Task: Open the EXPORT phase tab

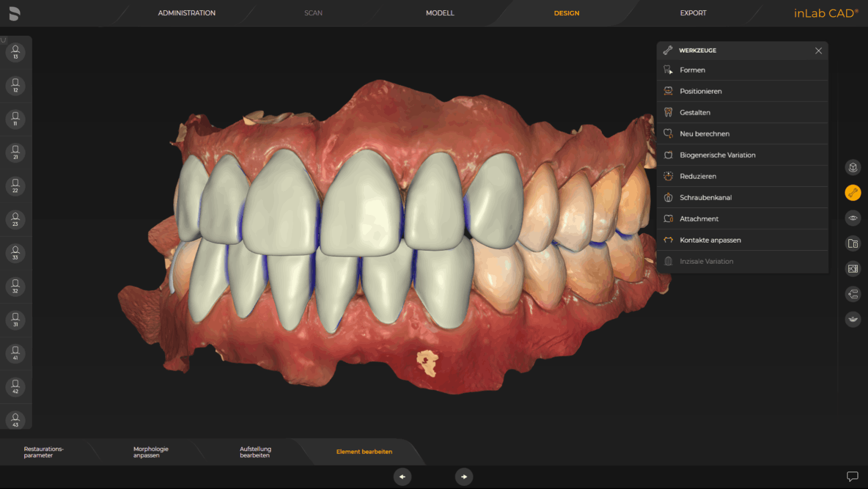Action: coord(693,13)
